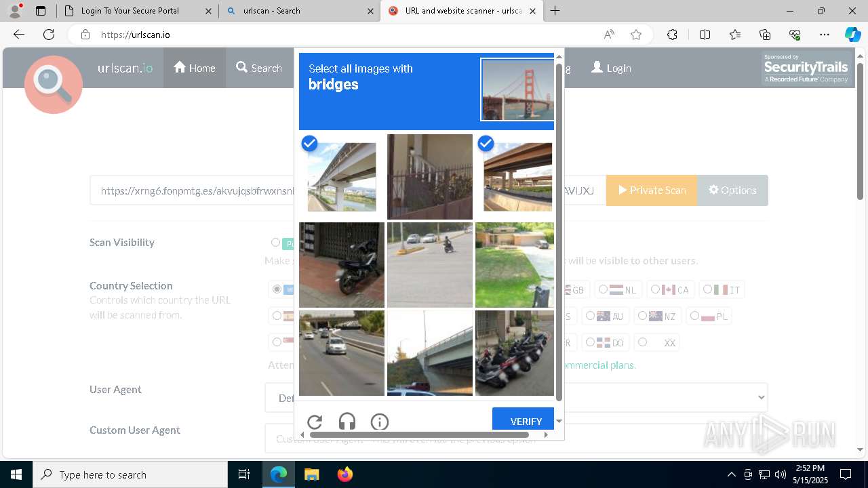Open the Windows Start menu
The image size is (868, 488).
click(16, 474)
